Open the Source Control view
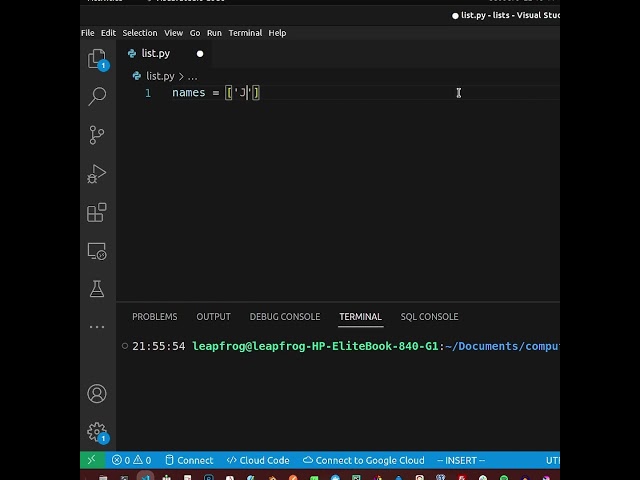This screenshot has height=480, width=640. [x=97, y=135]
